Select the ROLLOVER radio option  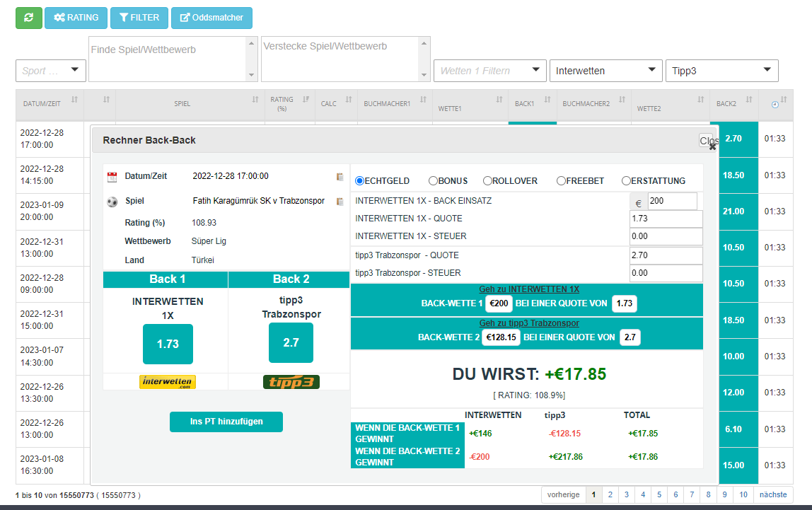coord(487,180)
